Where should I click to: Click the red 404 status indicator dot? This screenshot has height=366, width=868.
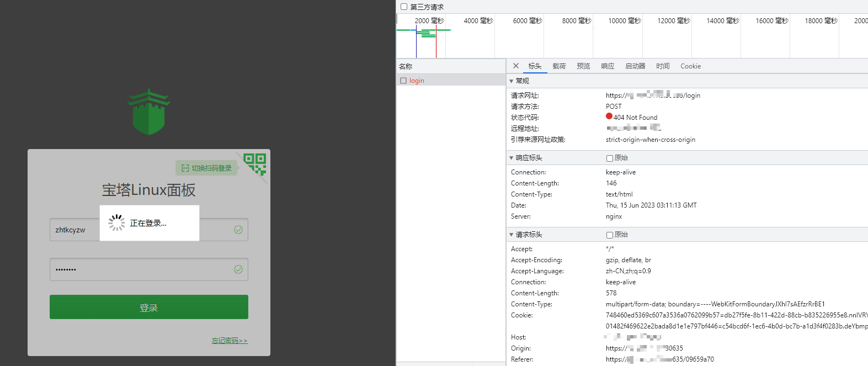point(609,116)
